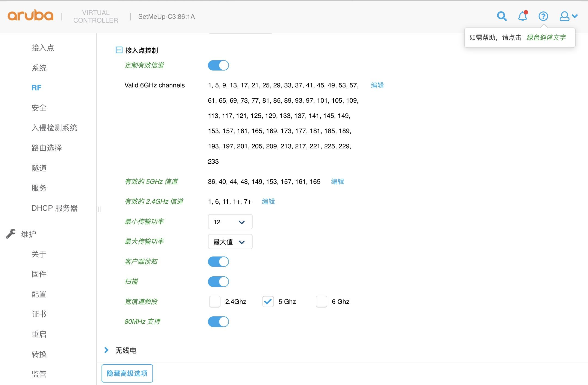Image resolution: width=588 pixels, height=385 pixels.
Task: Click the notifications bell icon
Action: (x=522, y=16)
